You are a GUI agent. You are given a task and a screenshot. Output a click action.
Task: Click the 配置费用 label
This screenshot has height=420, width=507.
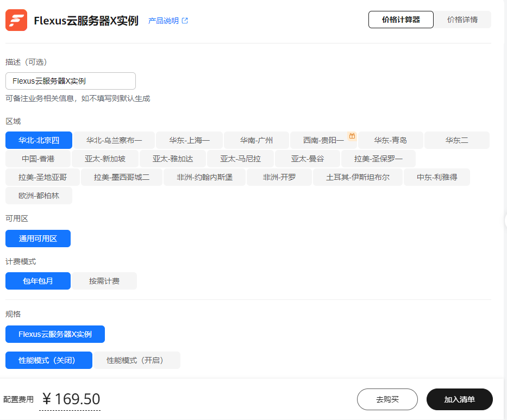coord(18,400)
